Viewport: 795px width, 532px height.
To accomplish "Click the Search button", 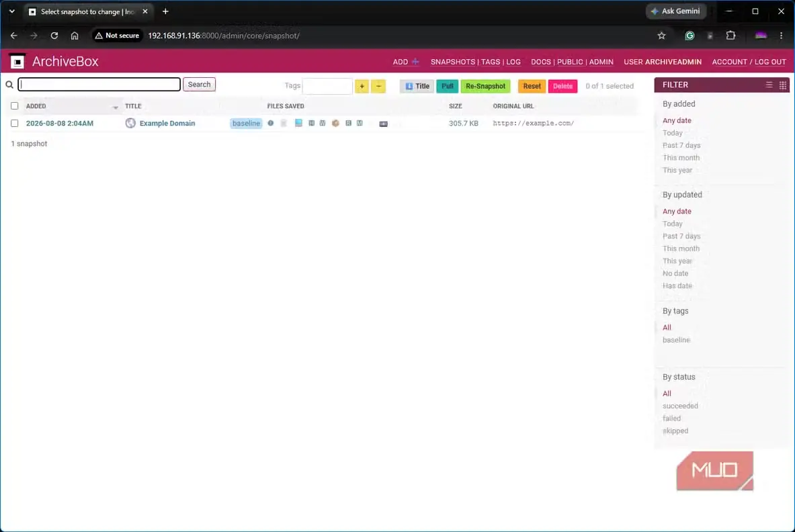I will 200,84.
